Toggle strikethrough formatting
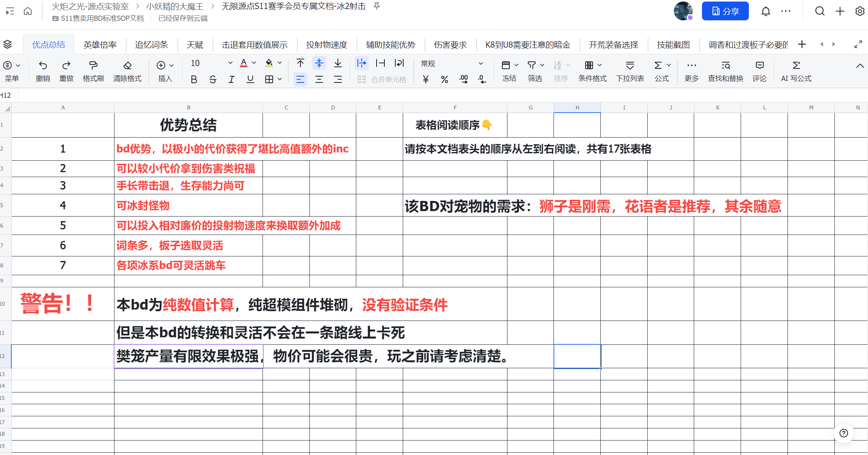The image size is (868, 455). click(x=213, y=79)
